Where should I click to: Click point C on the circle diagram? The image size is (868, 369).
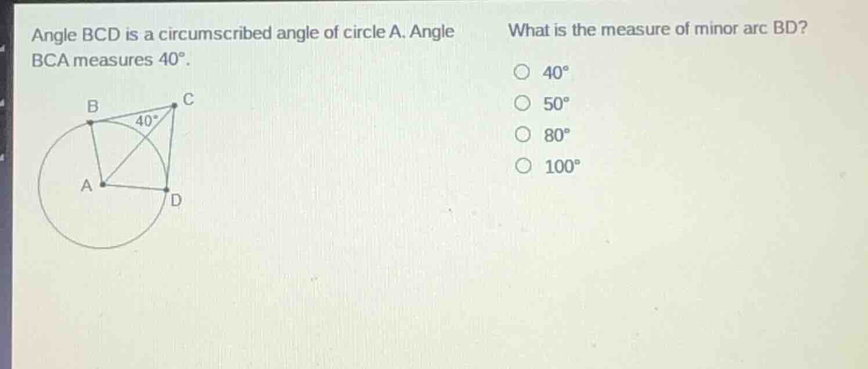point(174,106)
